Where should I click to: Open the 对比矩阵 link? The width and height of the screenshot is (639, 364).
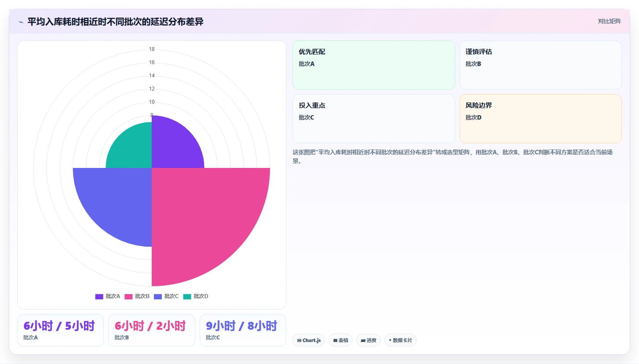click(609, 21)
